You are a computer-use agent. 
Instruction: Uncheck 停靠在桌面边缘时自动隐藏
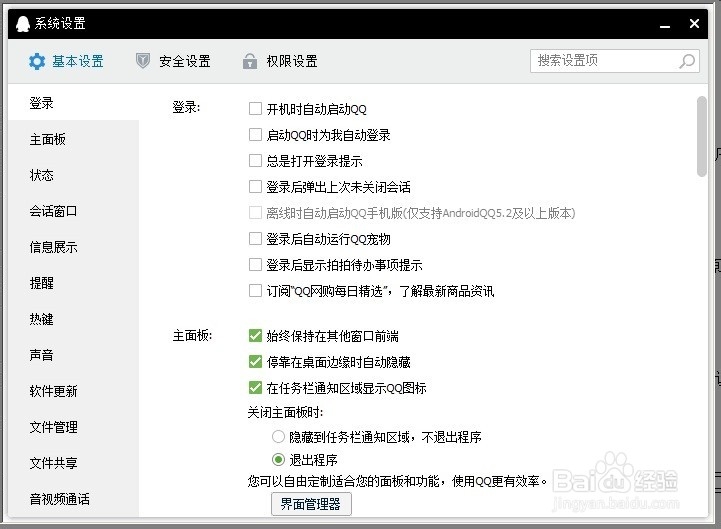pyautogui.click(x=255, y=362)
